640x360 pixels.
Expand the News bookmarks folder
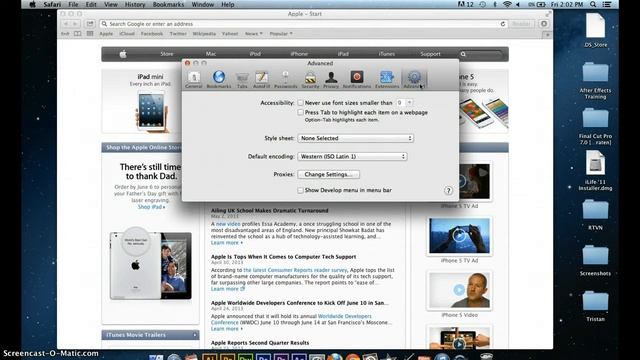pos(253,34)
